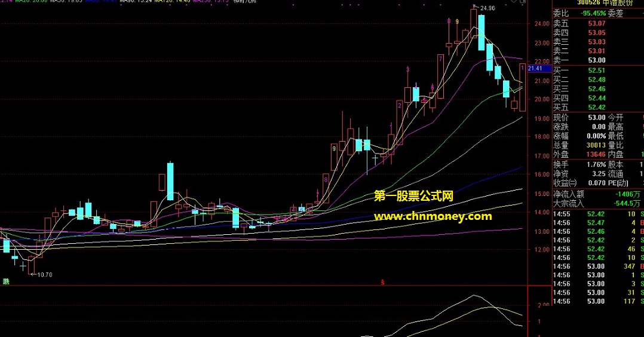Click the 2.00 indicator axis label
The image size is (644, 337).
(544, 305)
